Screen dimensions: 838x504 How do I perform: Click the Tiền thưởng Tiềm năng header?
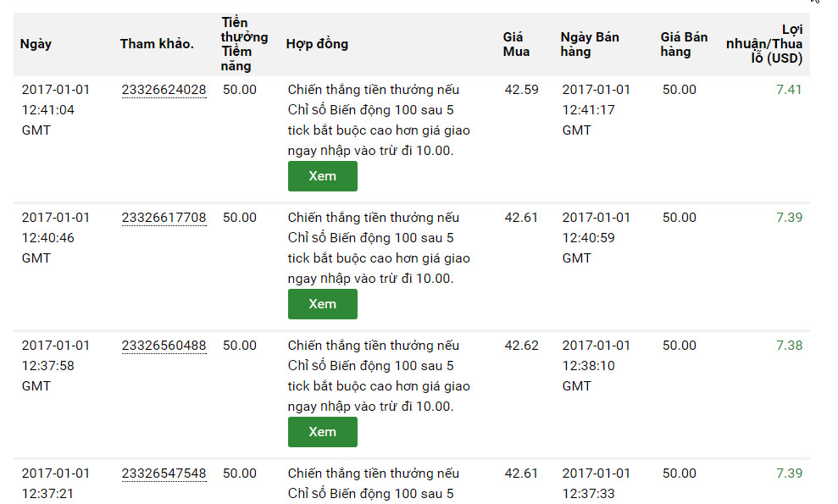[x=244, y=44]
